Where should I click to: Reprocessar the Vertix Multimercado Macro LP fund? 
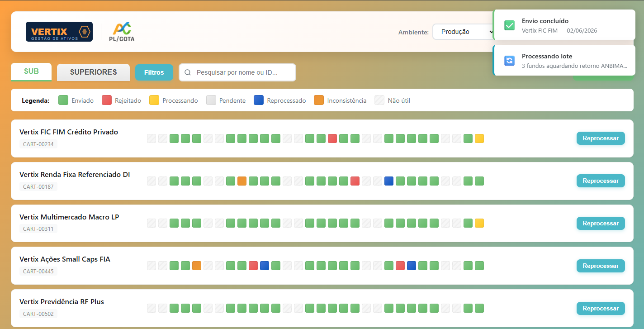pyautogui.click(x=601, y=224)
